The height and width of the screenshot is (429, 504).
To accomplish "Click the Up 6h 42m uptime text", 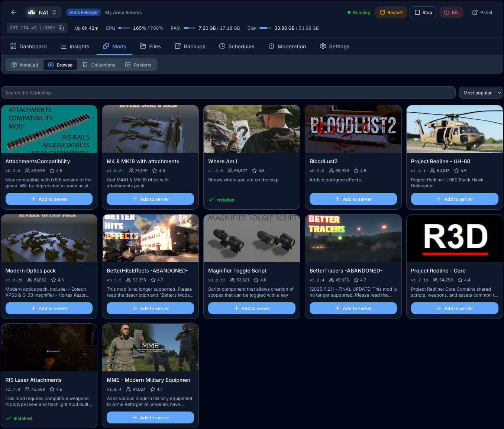I will 87,28.
